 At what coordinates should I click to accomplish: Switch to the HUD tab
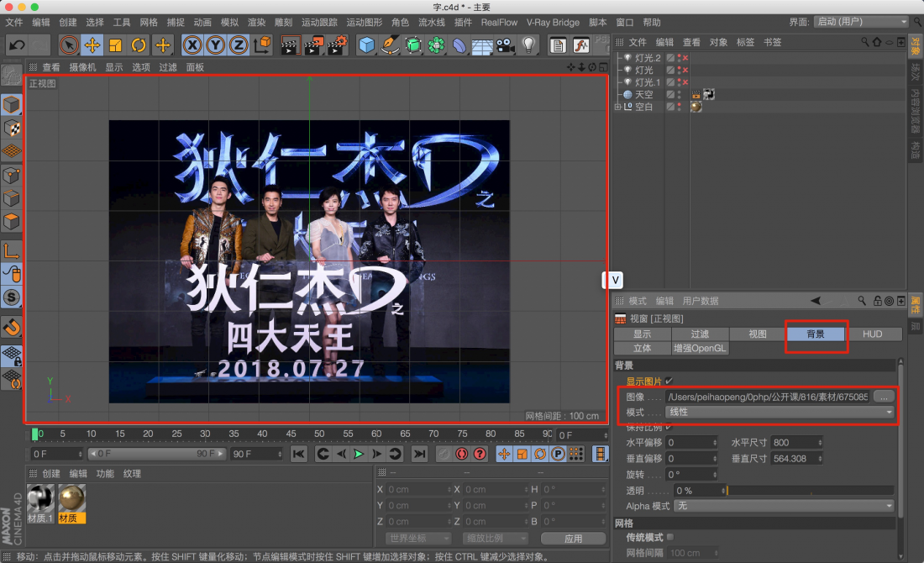pos(872,334)
